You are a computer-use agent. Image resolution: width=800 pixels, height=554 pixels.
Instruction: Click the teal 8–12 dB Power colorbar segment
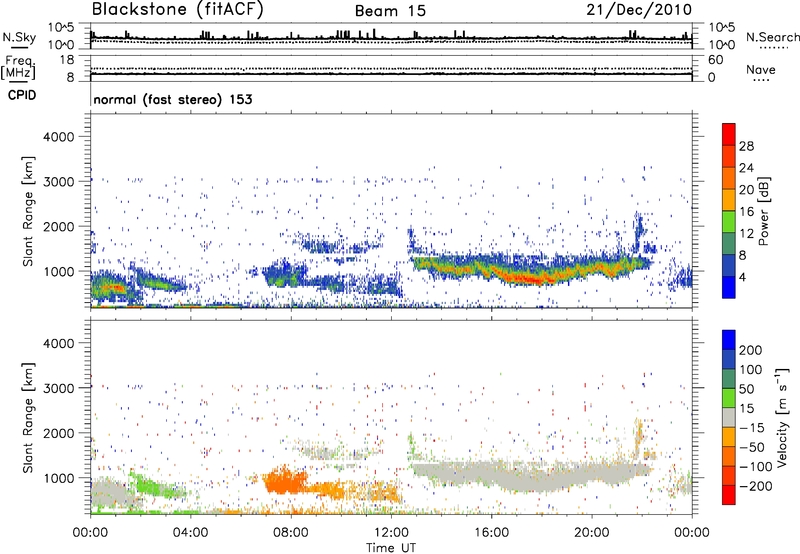pyautogui.click(x=729, y=243)
